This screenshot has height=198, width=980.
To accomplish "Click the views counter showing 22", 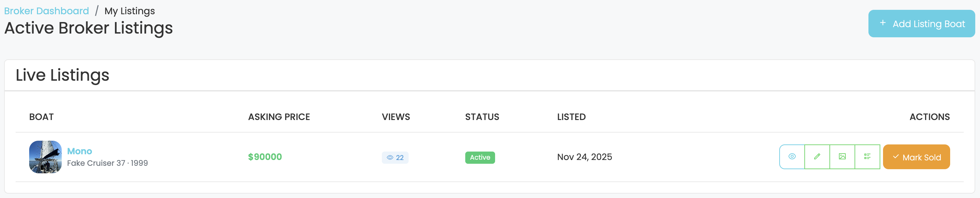I will click(395, 157).
